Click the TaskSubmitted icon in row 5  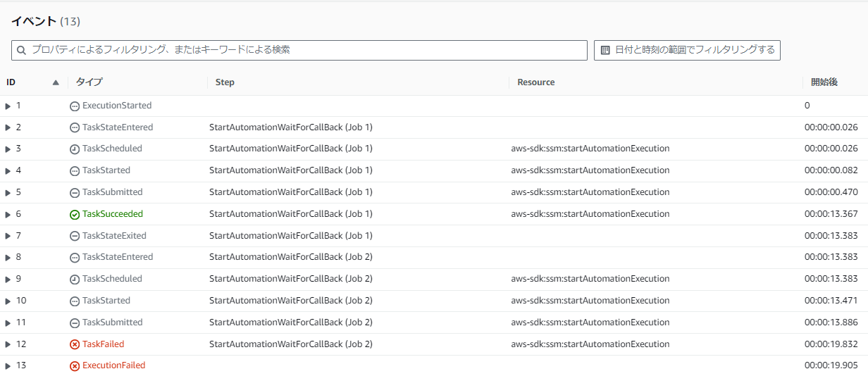coord(75,193)
